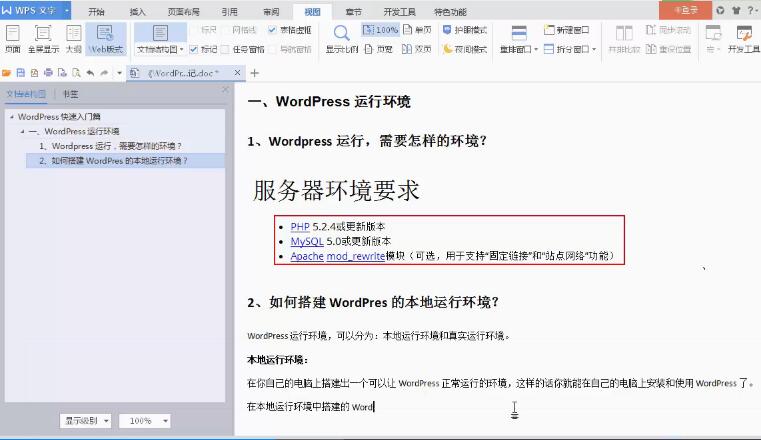Click the help question mark icon
Screen dimensions: 761x440
(751, 10)
